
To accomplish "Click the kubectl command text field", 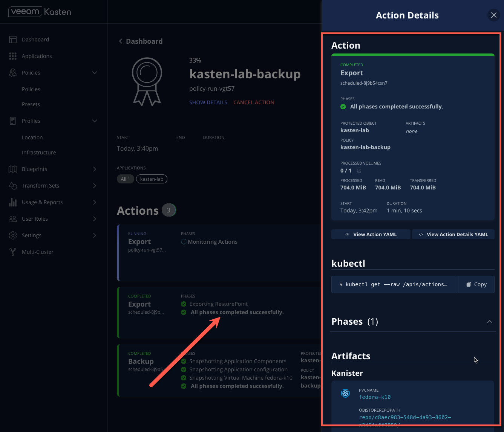I will pyautogui.click(x=395, y=284).
